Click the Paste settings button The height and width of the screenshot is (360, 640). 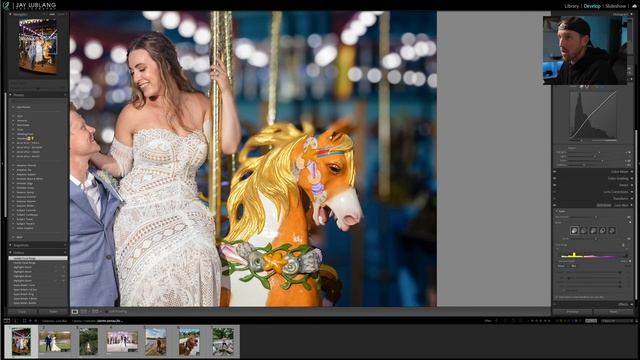[x=53, y=311]
